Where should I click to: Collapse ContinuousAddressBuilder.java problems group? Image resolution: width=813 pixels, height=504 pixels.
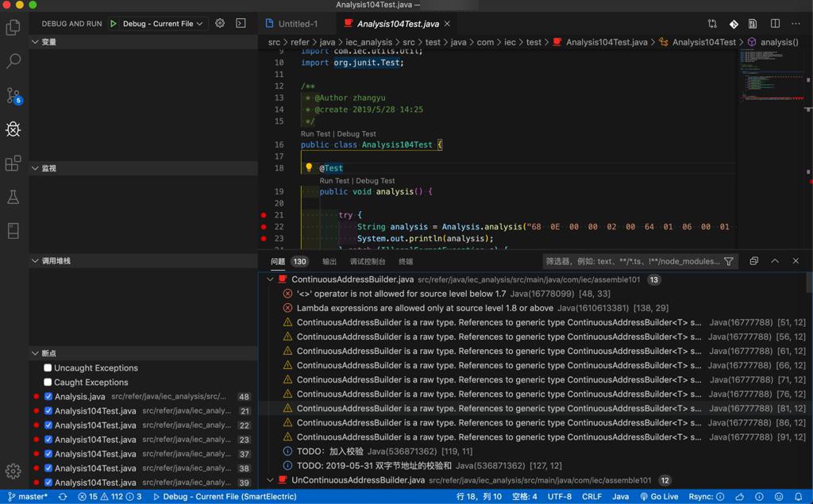270,279
